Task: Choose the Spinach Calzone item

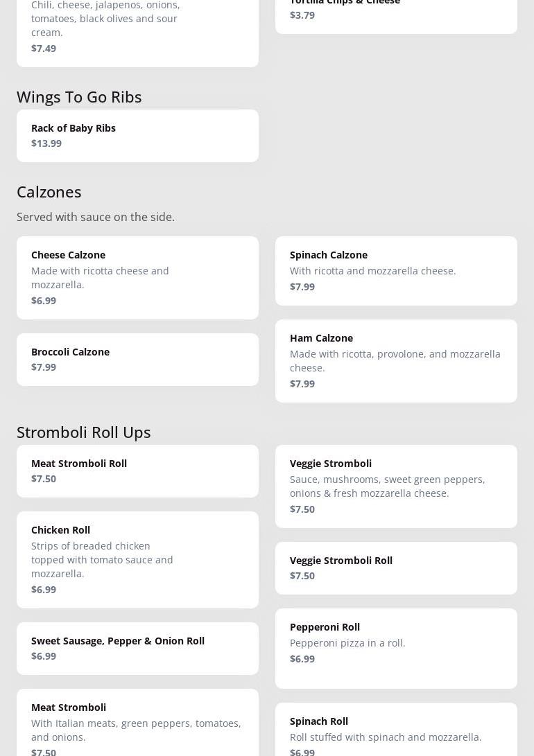Action: coord(396,270)
